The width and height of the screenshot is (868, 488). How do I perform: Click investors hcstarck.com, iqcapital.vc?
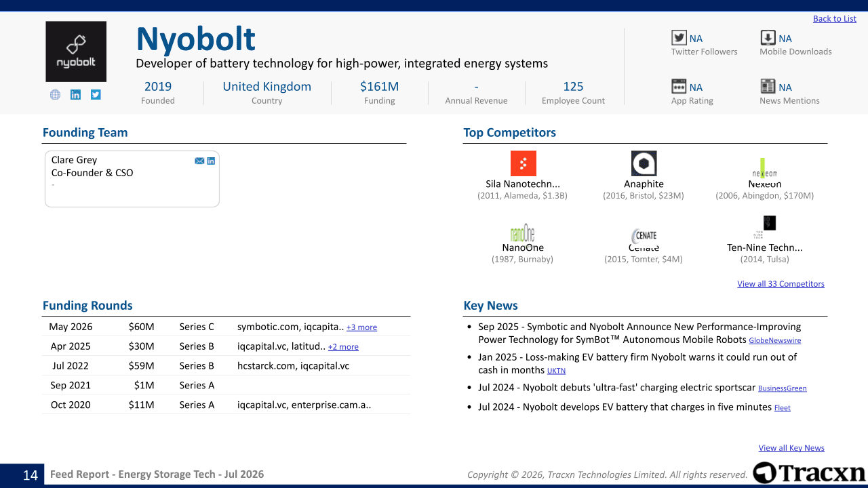coord(294,366)
